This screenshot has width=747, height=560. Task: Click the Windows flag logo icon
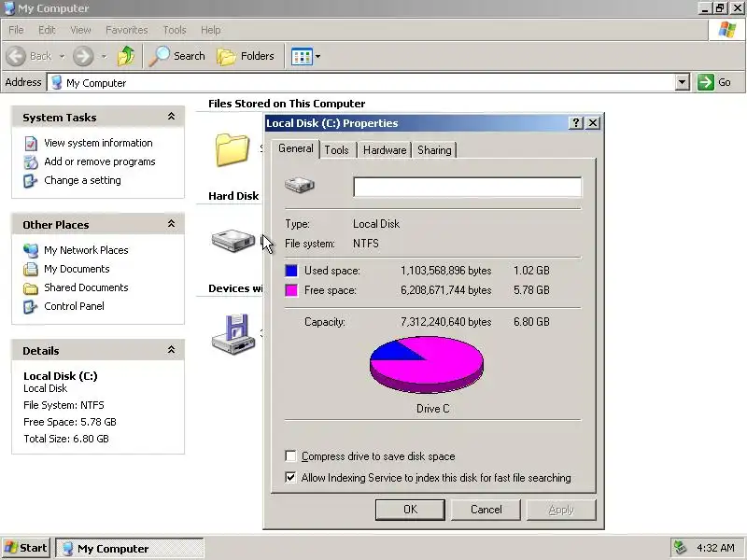(727, 30)
